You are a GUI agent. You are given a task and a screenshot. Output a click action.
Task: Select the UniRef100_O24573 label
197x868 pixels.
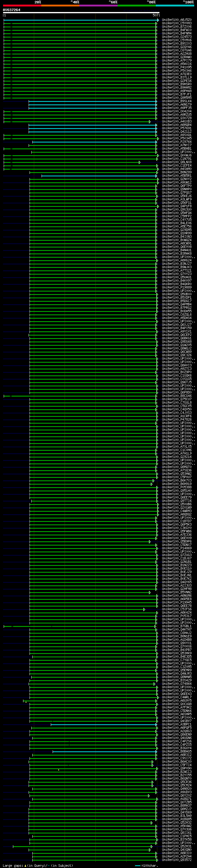[177, 37]
